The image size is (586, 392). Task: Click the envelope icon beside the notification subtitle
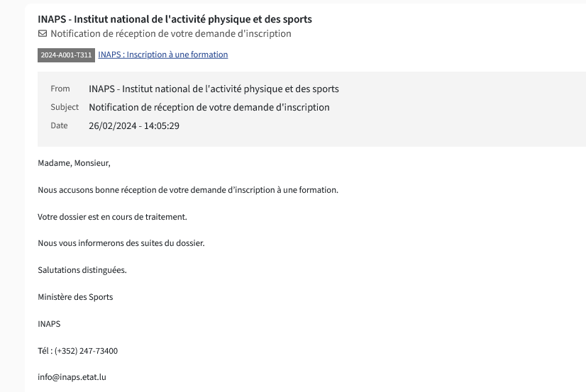click(x=43, y=33)
